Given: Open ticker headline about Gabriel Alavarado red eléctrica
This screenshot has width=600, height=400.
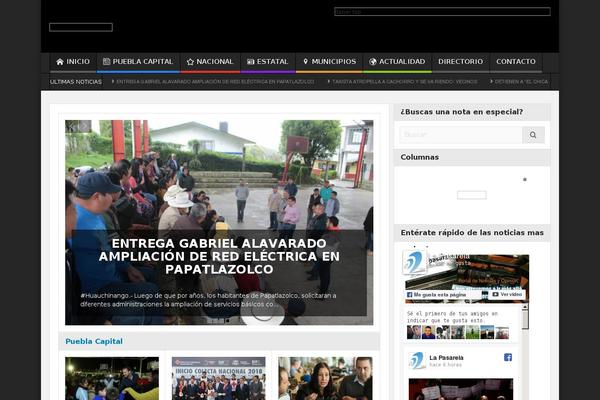Looking at the screenshot, I should click(214, 82).
